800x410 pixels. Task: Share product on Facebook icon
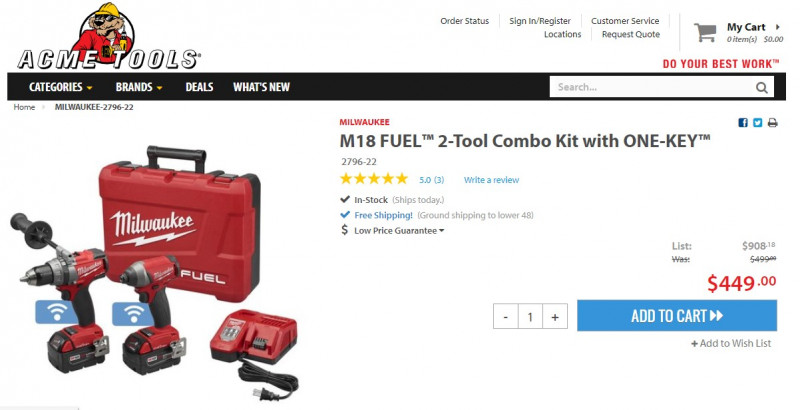click(743, 122)
